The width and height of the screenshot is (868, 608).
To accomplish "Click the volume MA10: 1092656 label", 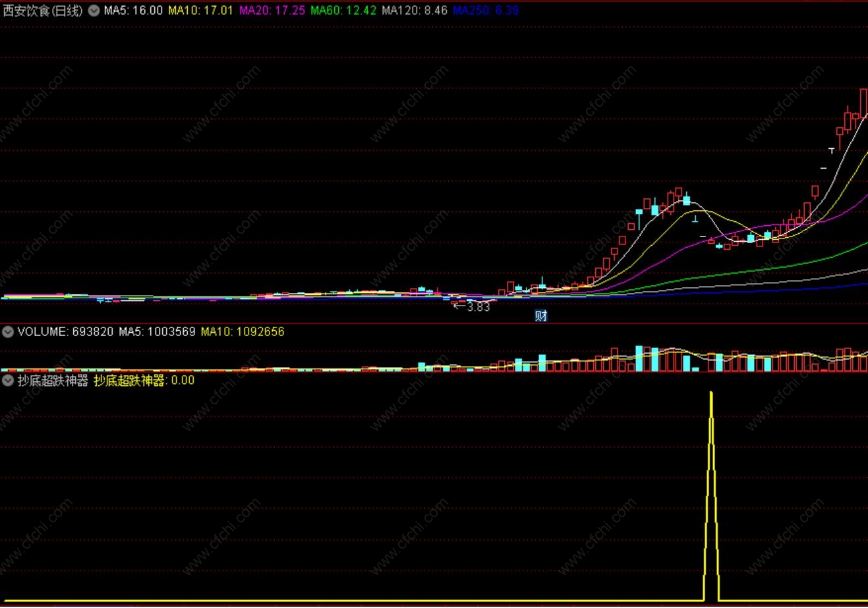I will click(243, 332).
